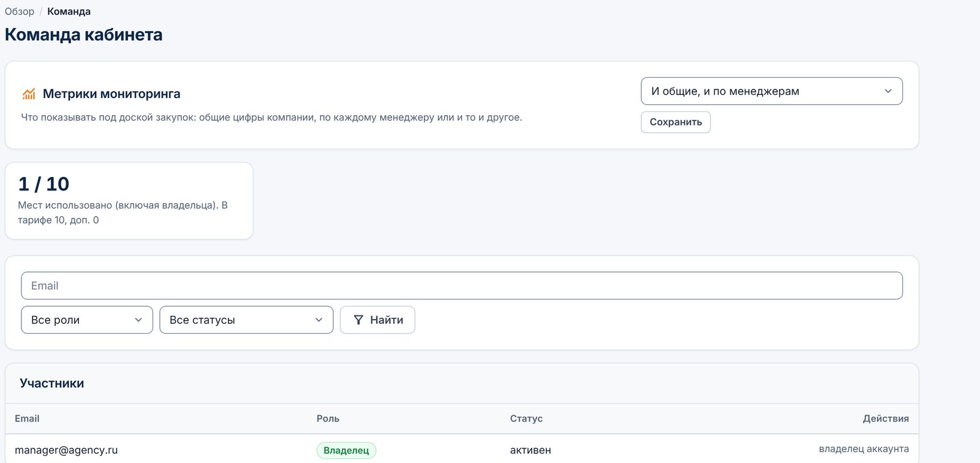Select the manager@agency.ru email cell

(66, 450)
